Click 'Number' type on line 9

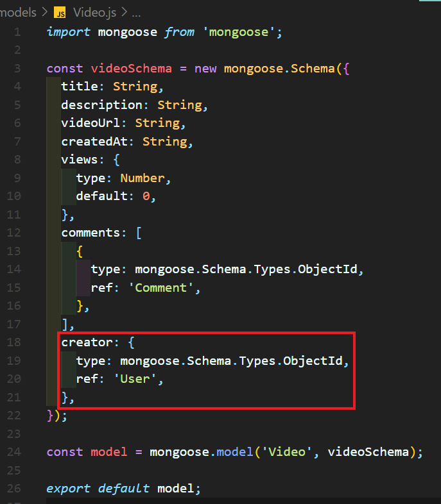click(x=143, y=178)
